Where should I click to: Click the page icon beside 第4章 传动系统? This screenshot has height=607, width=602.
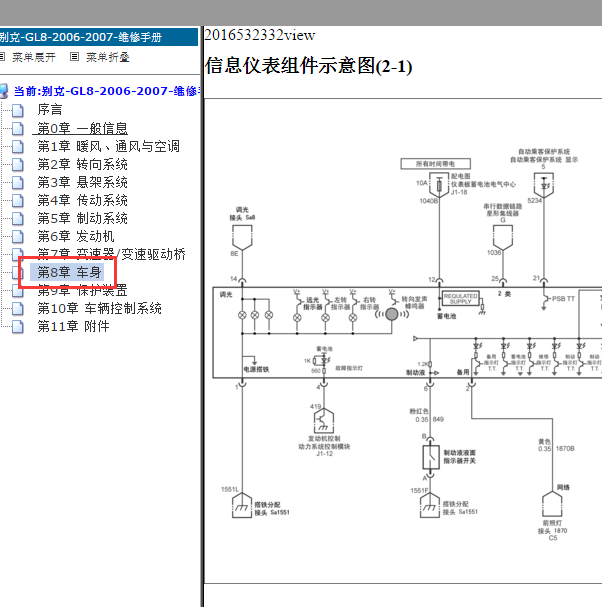tap(17, 201)
